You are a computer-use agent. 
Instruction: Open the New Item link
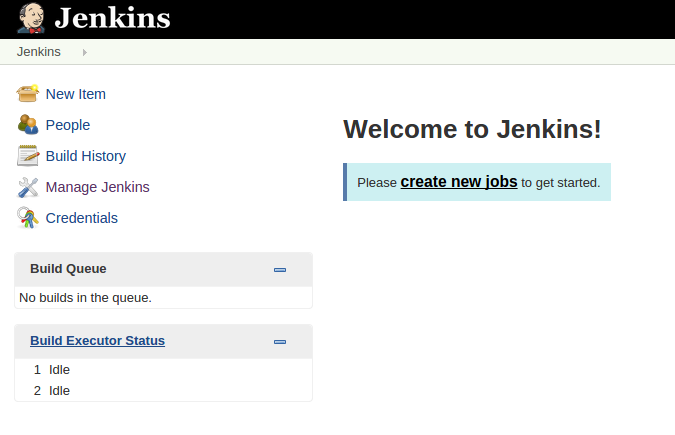(x=76, y=94)
